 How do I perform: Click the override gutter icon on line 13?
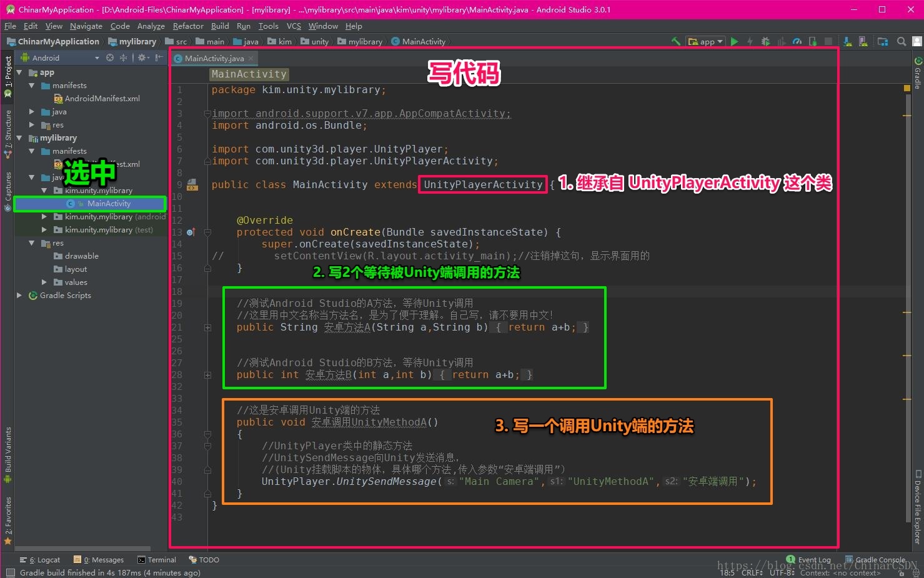pos(191,232)
